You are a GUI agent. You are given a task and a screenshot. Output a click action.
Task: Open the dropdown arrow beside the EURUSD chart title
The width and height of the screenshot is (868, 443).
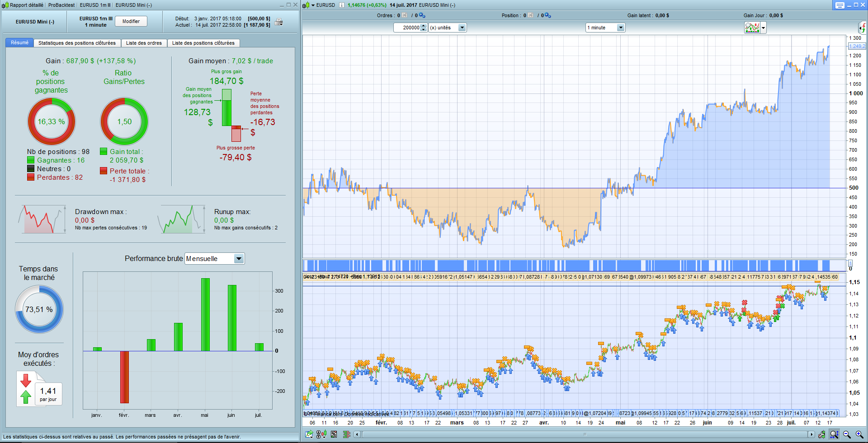click(313, 5)
